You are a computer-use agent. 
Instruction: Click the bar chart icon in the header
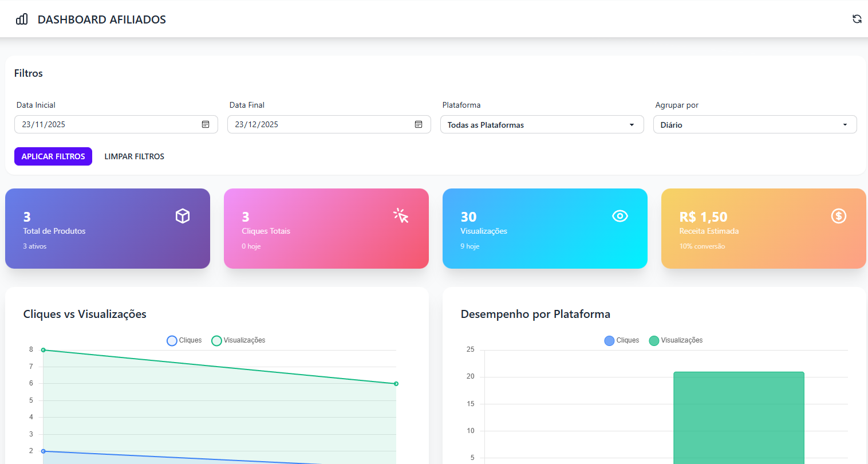point(21,18)
